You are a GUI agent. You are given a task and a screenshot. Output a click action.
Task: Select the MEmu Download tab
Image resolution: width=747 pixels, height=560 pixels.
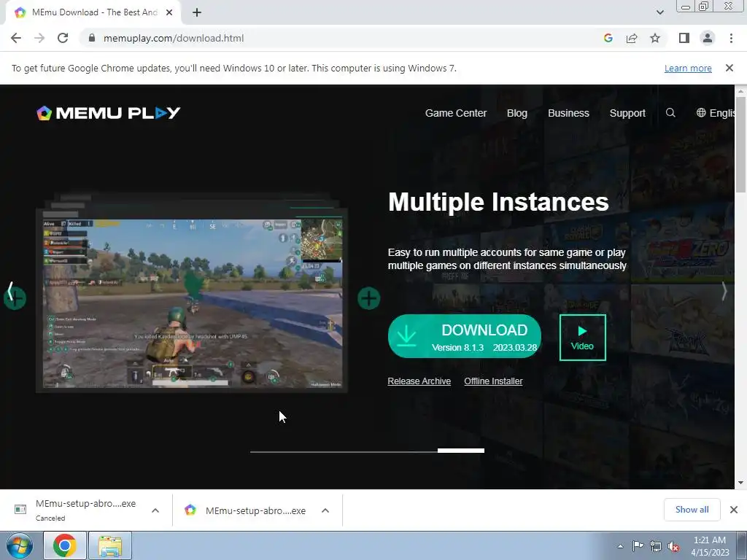94,13
